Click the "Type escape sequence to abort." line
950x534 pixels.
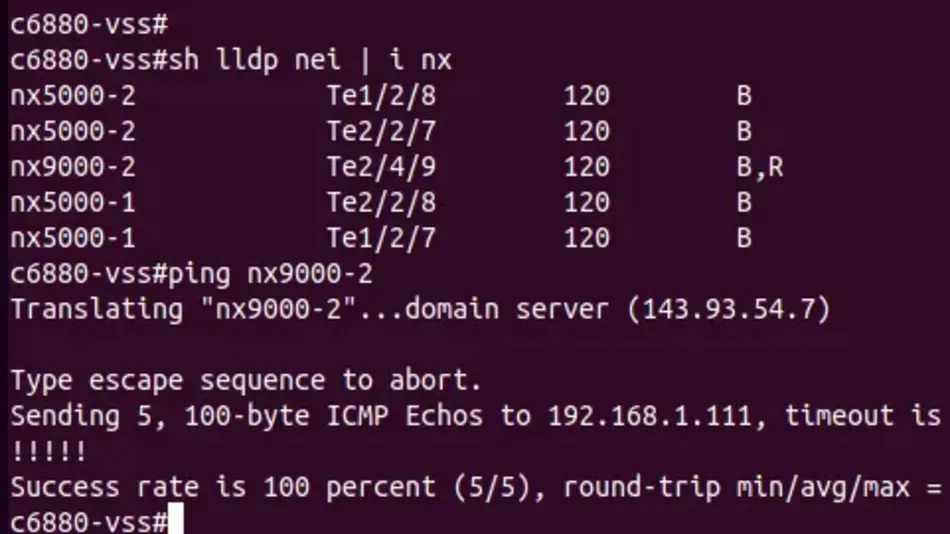click(x=246, y=380)
